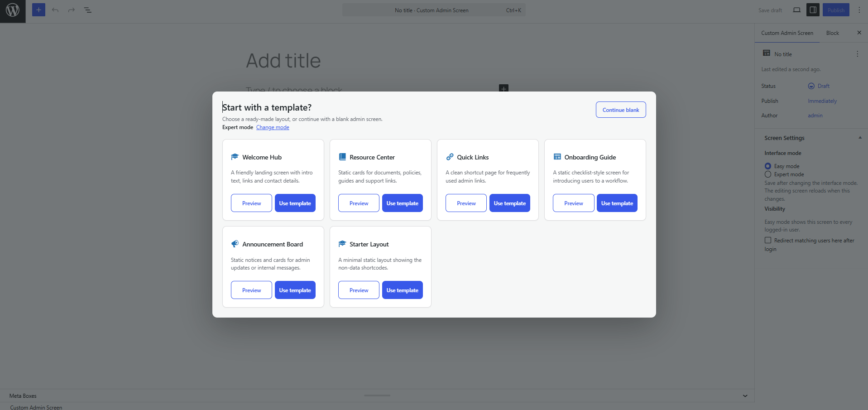This screenshot has width=868, height=410.
Task: Click the Meta Boxes resize handle
Action: pos(377,396)
